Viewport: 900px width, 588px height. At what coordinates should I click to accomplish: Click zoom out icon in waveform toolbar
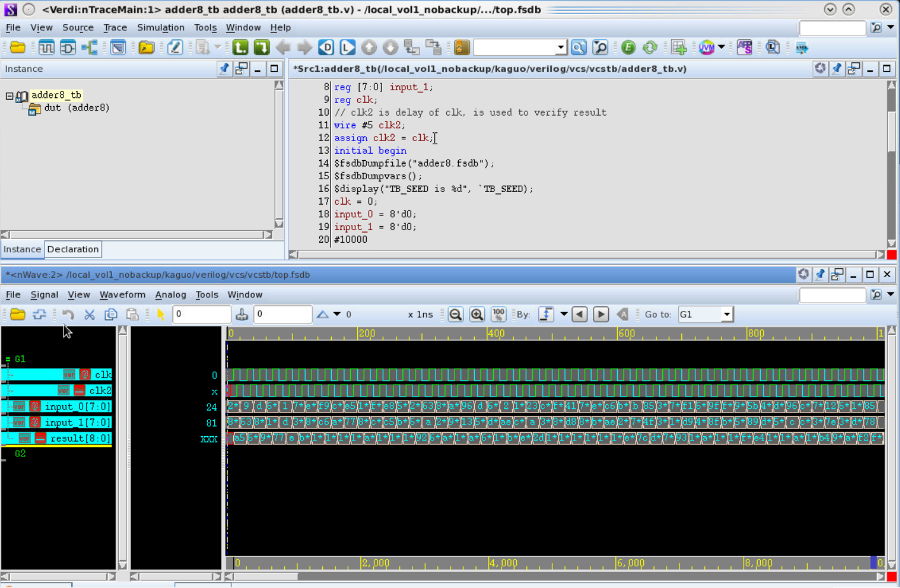[x=455, y=315]
